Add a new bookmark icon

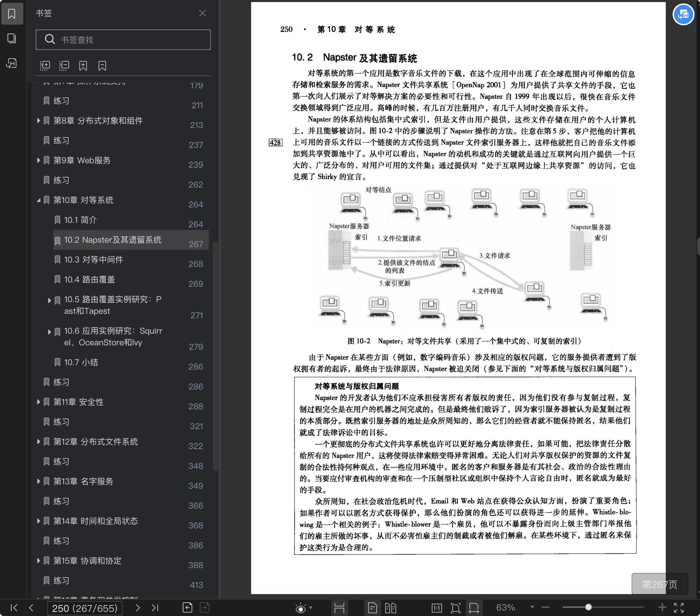[83, 65]
